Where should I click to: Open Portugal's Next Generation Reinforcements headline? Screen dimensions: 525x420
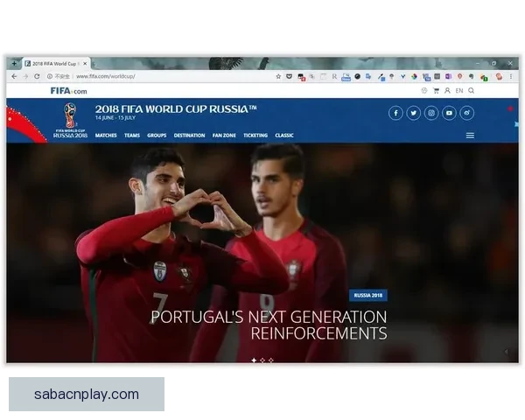click(269, 325)
